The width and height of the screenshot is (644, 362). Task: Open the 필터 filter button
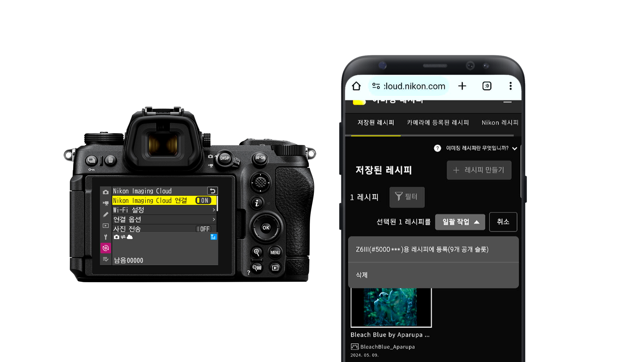[x=407, y=197]
